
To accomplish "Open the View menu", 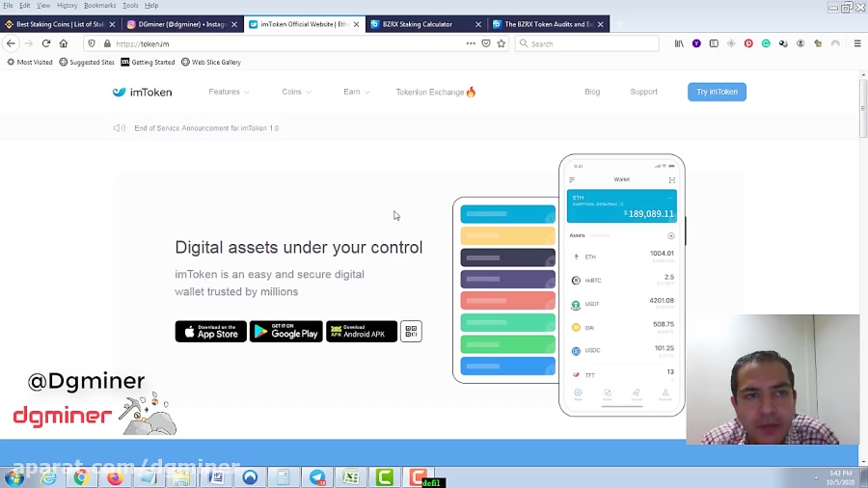I will [x=43, y=6].
